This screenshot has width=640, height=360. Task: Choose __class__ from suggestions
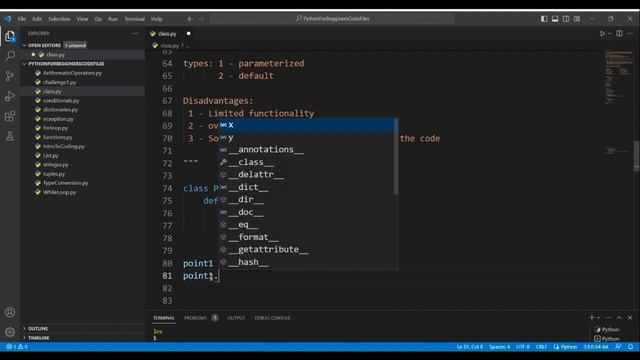tap(308, 162)
